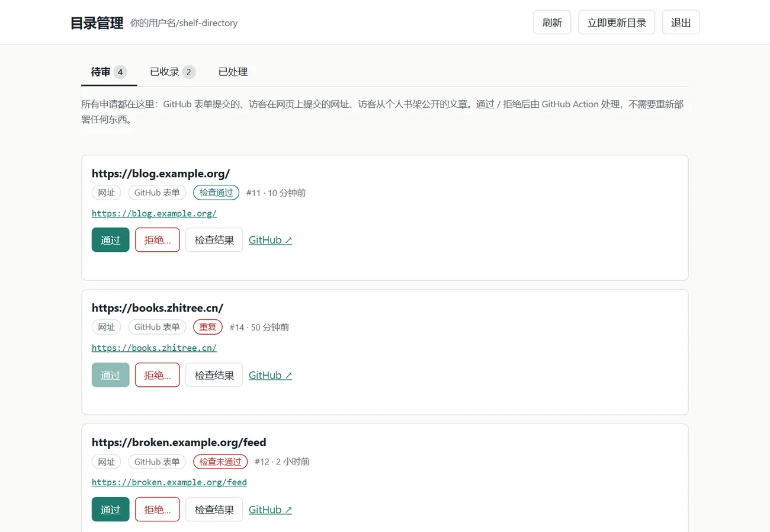Click the 退出 button

pyautogui.click(x=681, y=23)
